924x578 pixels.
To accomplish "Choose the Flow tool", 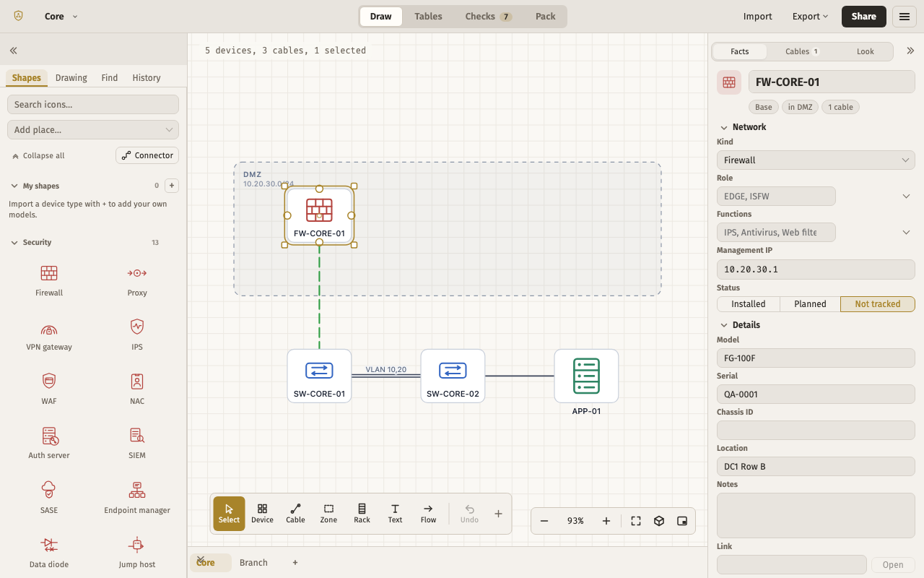I will pyautogui.click(x=428, y=514).
